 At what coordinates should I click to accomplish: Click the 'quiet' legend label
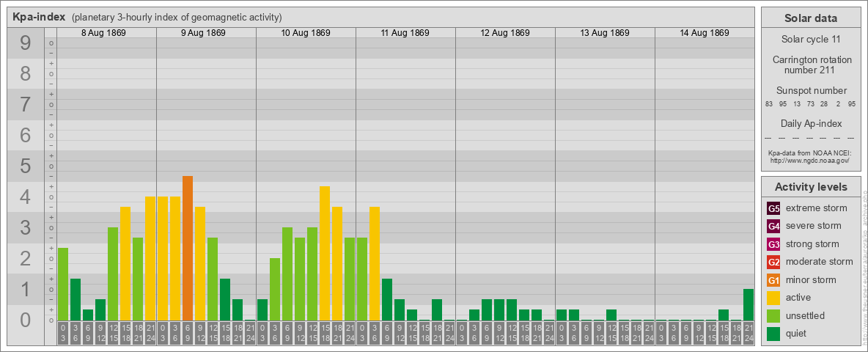pyautogui.click(x=797, y=333)
